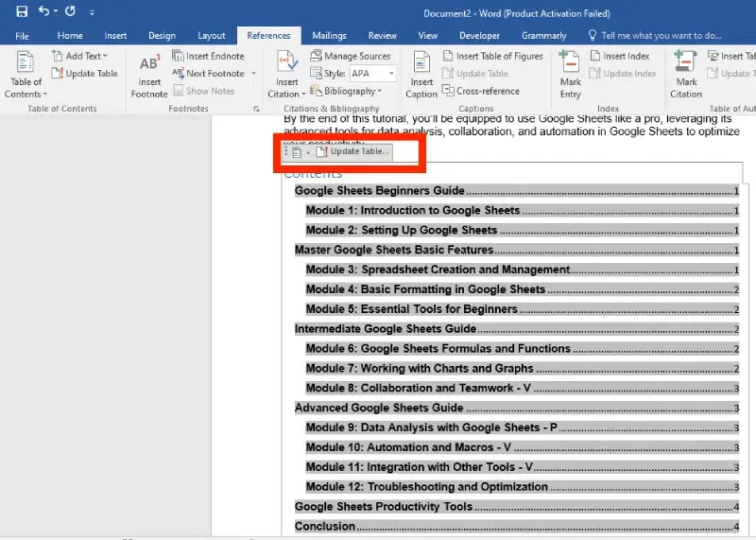Click Update Index
The width and height of the screenshot is (756, 540).
click(x=623, y=74)
